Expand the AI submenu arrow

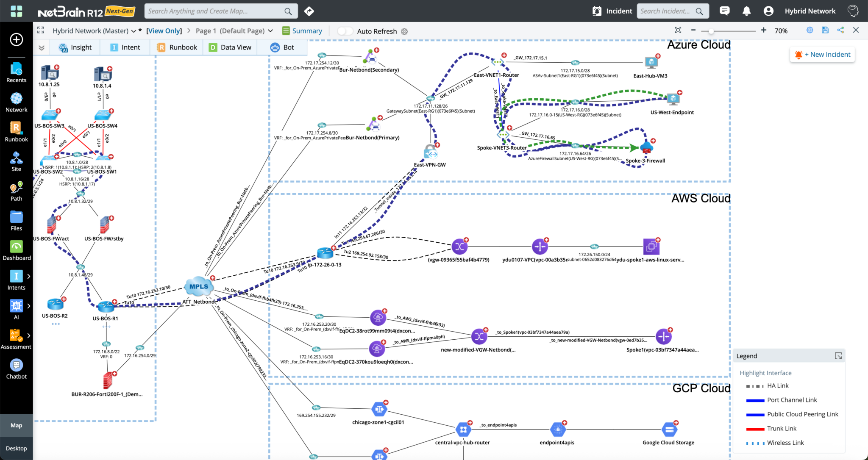[x=29, y=306]
